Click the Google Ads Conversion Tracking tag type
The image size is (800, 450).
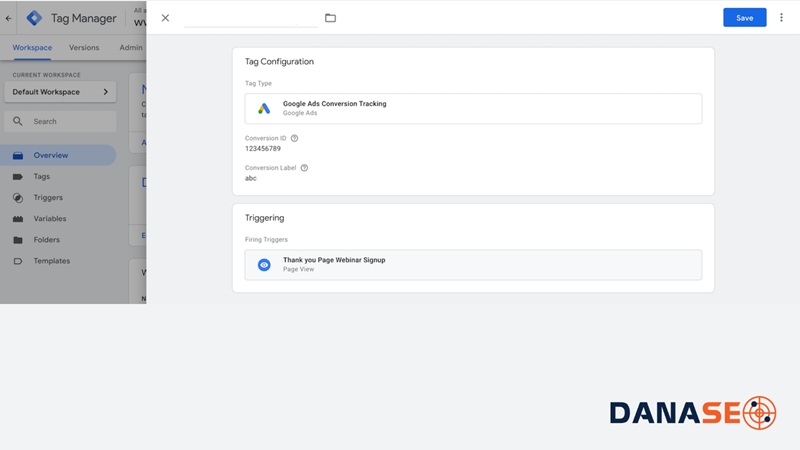(x=473, y=108)
